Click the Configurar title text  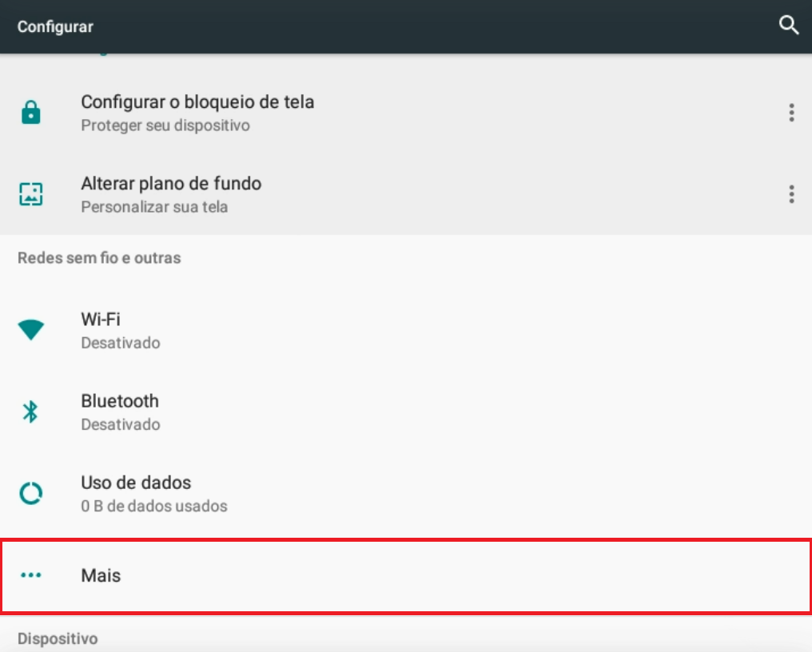tap(55, 27)
